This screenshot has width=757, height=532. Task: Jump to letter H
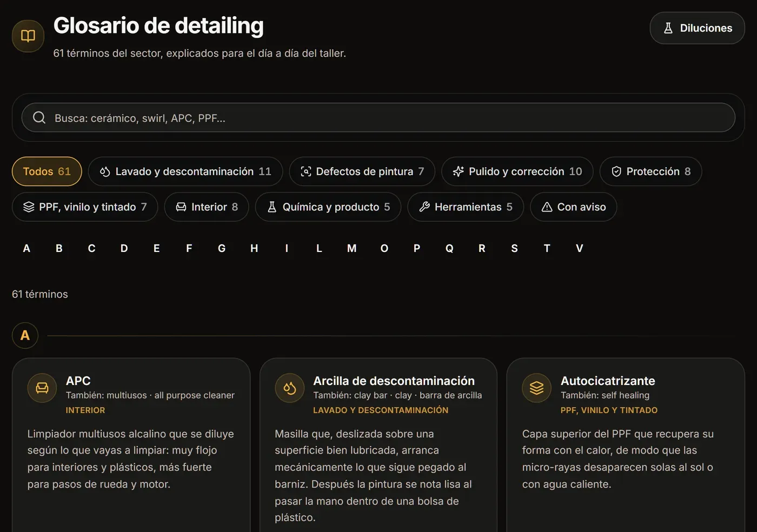pyautogui.click(x=254, y=248)
